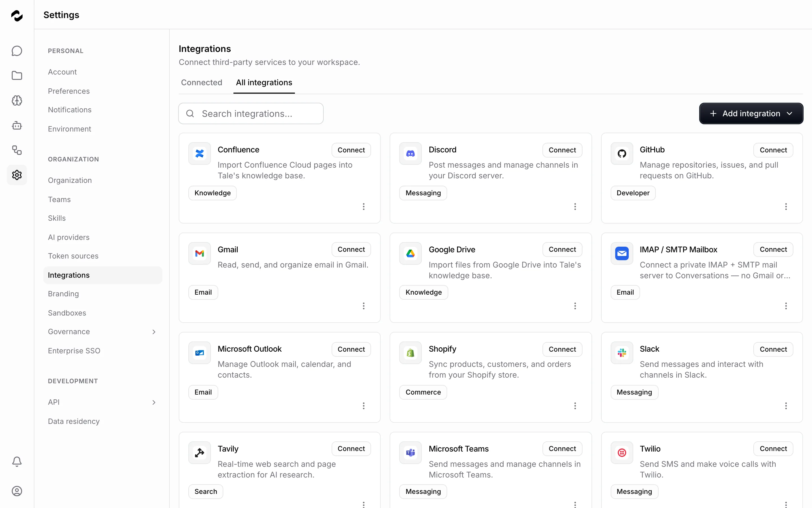Connect the Gmail integration
812x508 pixels.
[x=351, y=249]
